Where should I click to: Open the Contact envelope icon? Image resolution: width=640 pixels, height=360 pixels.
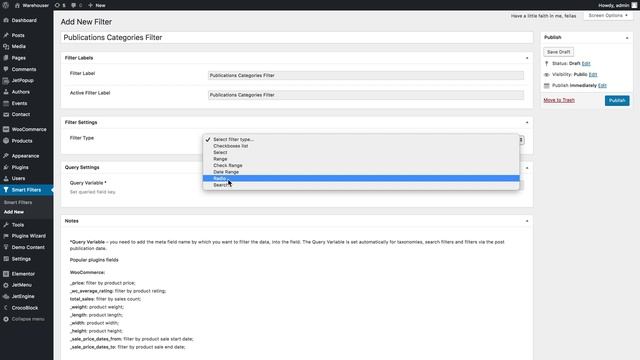pyautogui.click(x=6, y=115)
